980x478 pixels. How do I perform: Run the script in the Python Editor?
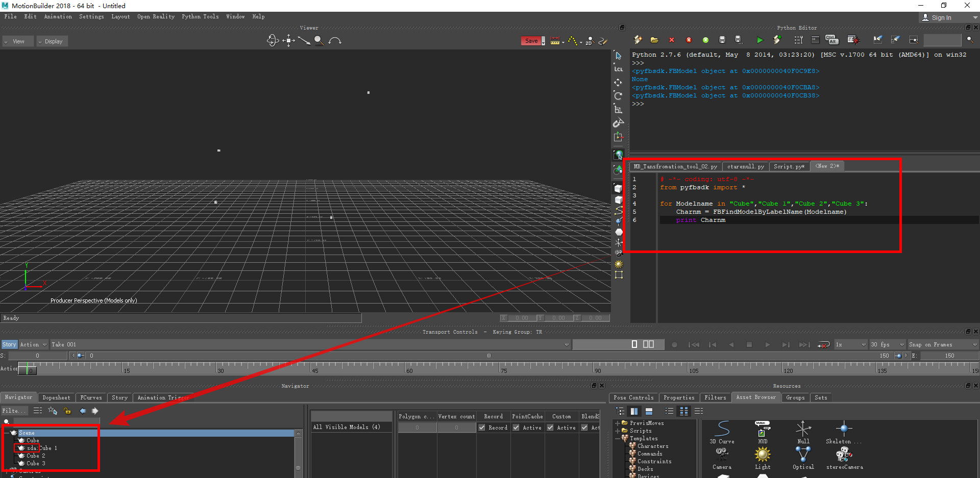click(x=759, y=40)
